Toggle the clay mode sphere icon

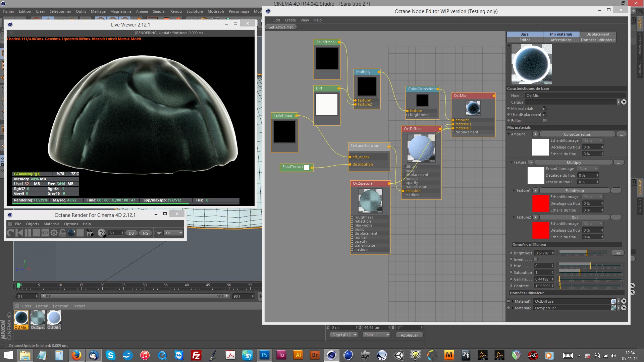[x=71, y=233]
